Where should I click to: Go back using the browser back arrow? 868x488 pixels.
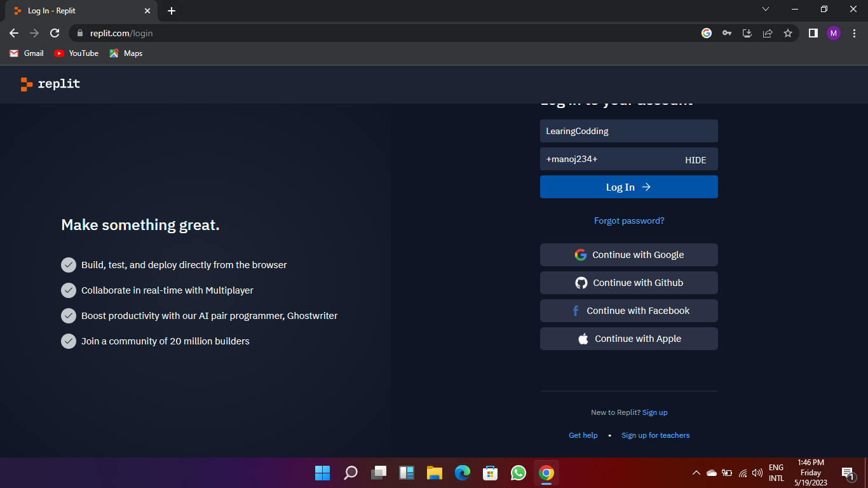coord(14,33)
